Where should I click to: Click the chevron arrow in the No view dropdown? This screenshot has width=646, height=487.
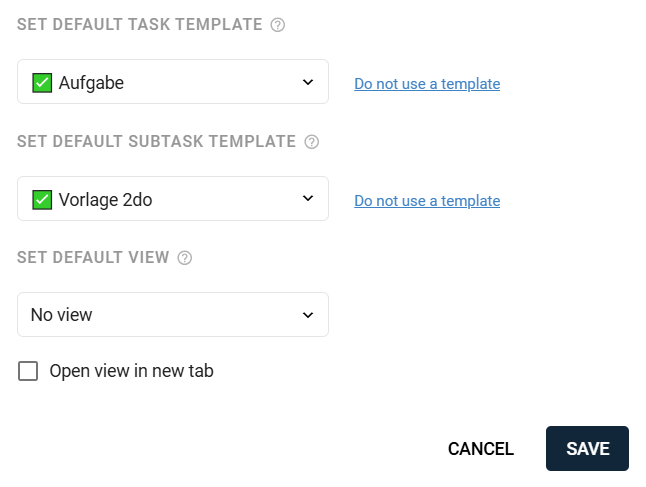(308, 315)
